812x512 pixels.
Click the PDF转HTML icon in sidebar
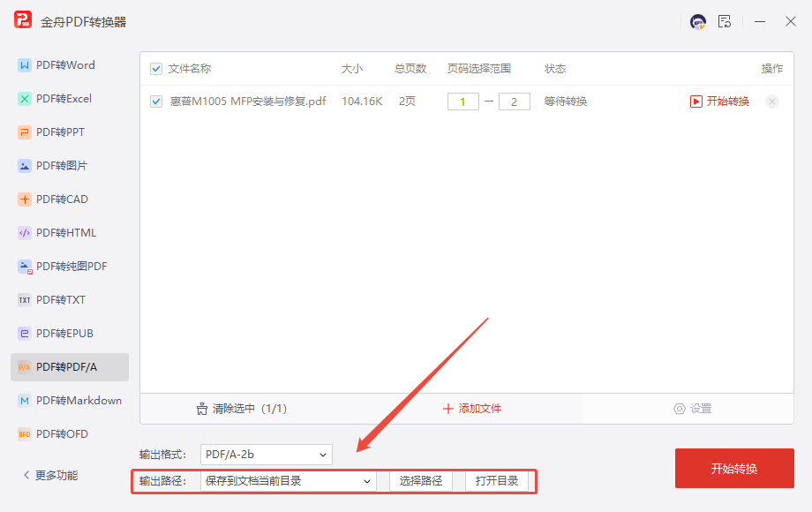25,233
